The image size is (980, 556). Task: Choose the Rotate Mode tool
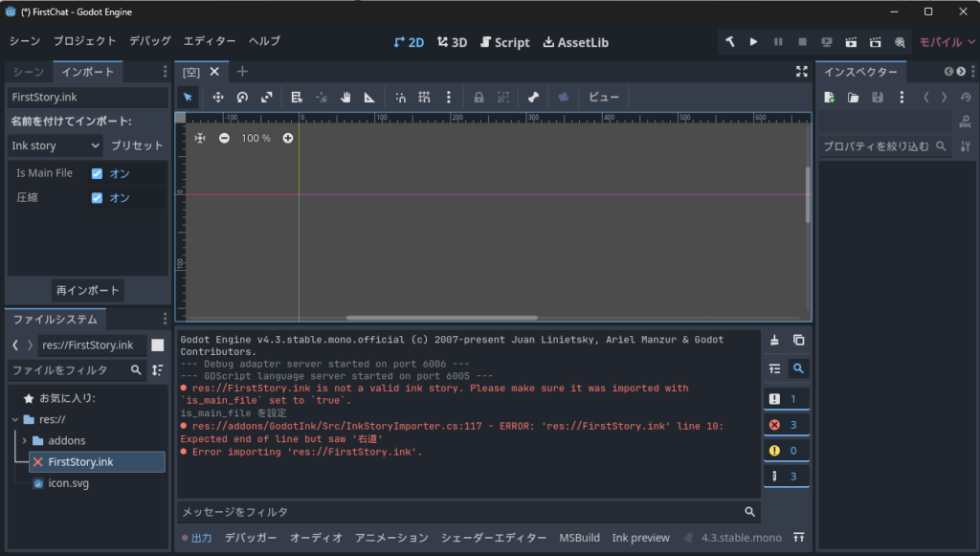242,97
